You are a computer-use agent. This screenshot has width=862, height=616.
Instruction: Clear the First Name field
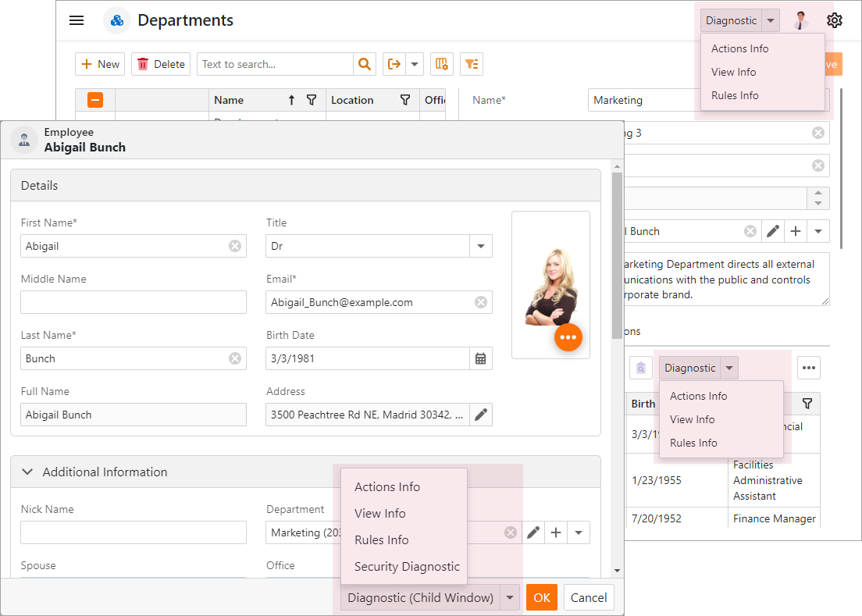(x=235, y=246)
